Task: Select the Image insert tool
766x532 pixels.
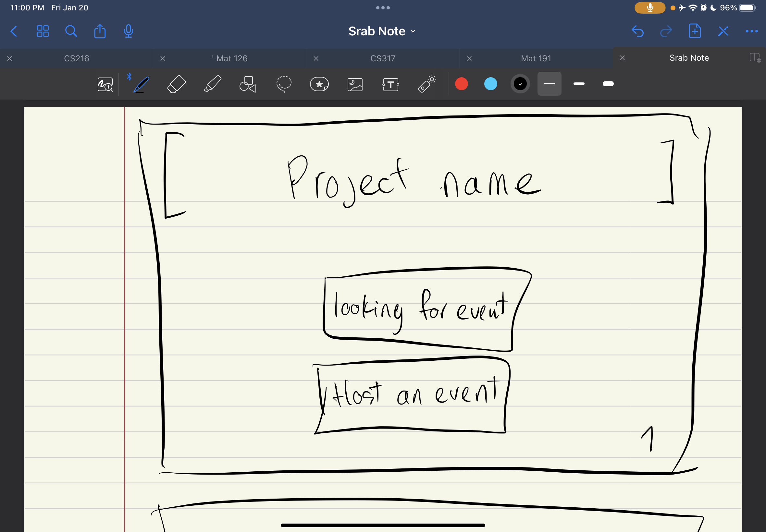Action: [355, 84]
